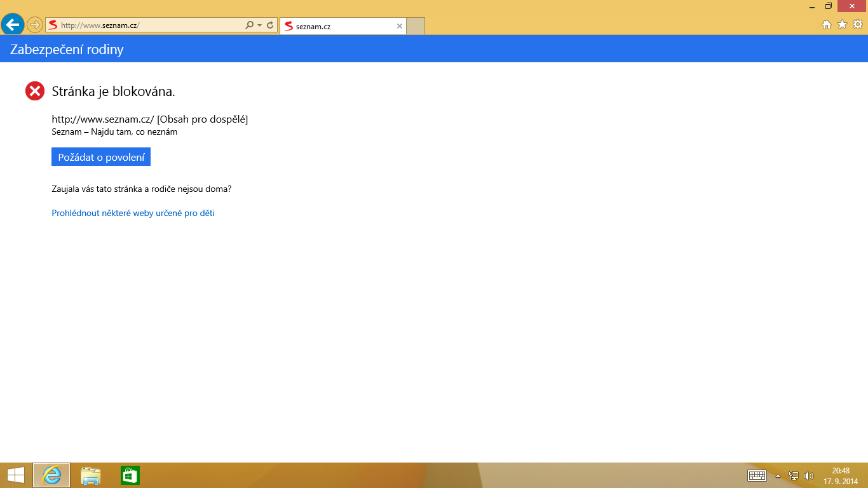Refresh the page with the reload icon
Viewport: 868px width, 488px height.
pos(270,25)
